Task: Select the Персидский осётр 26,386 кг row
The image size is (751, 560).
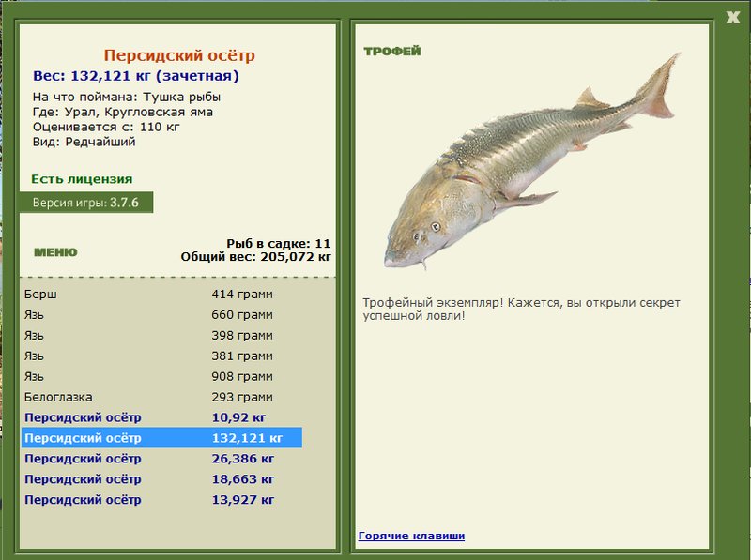Action: 161,459
